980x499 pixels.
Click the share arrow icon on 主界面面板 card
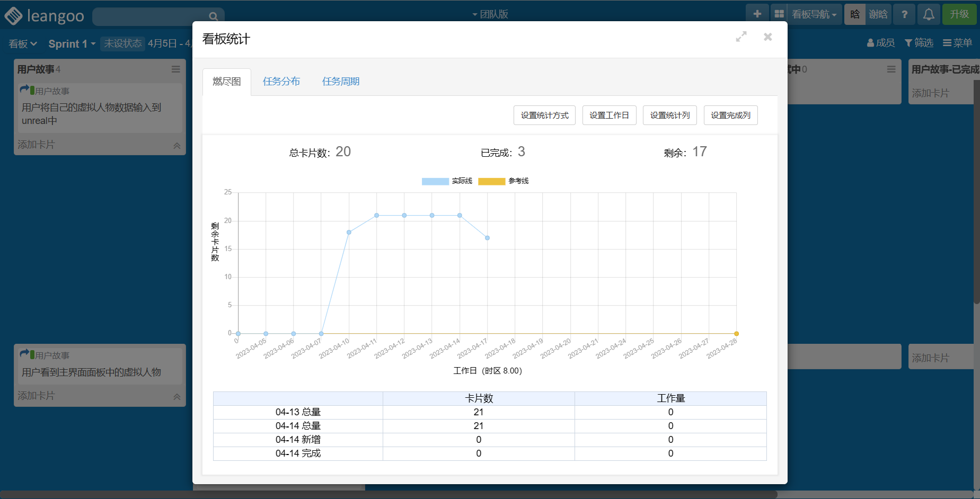click(x=24, y=354)
